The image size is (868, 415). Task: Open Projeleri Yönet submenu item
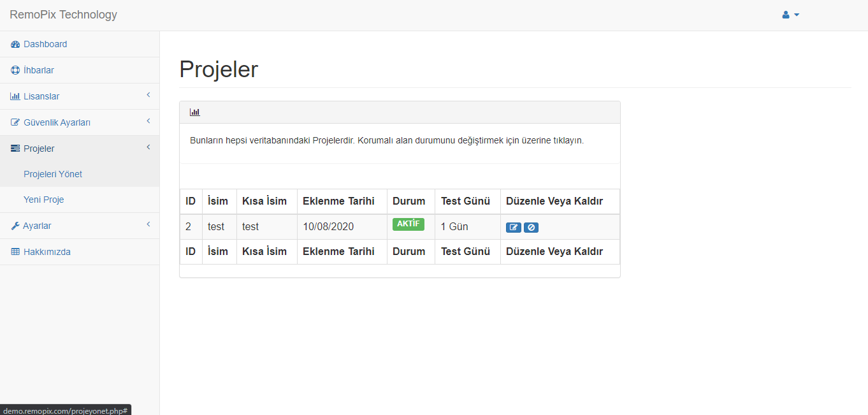click(x=53, y=174)
